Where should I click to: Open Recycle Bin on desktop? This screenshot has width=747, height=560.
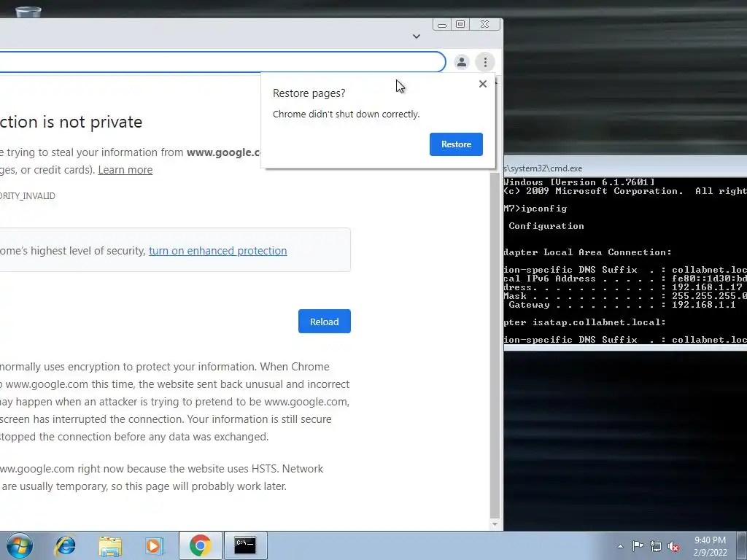(x=28, y=12)
